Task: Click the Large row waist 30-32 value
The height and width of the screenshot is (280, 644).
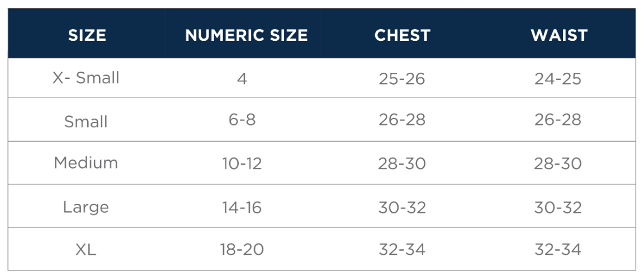Action: [x=558, y=207]
